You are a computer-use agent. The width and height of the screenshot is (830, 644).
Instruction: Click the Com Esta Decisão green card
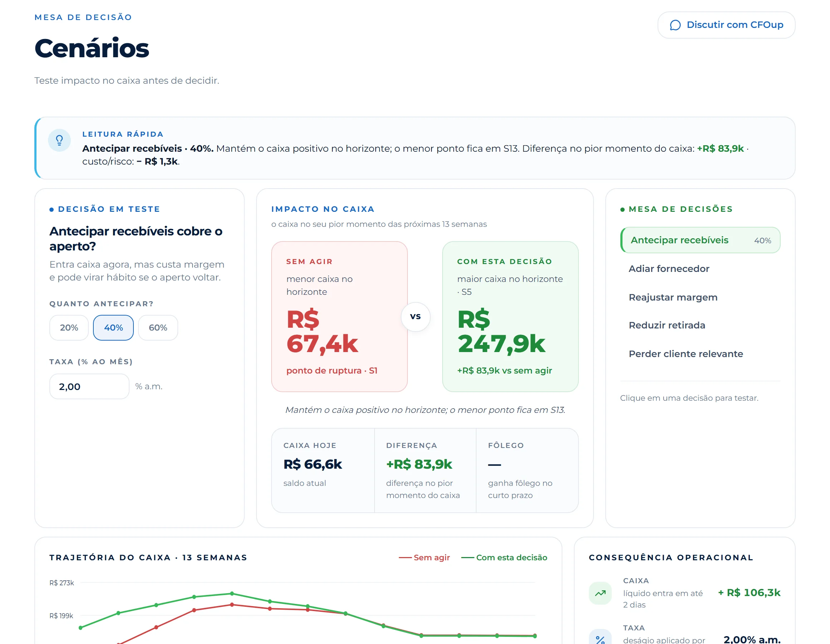click(511, 317)
